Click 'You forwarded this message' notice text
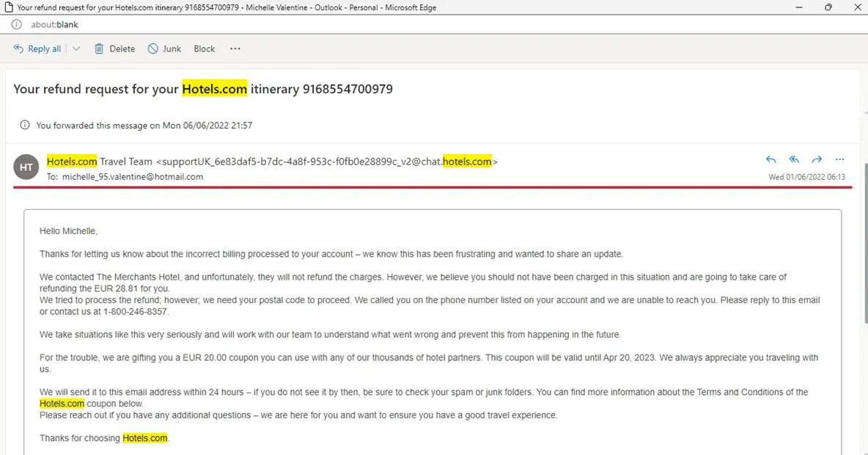 (x=144, y=125)
